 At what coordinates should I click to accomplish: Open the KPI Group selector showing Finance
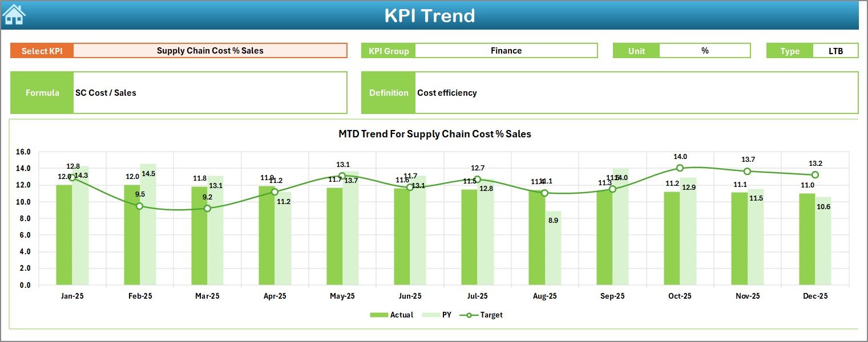[507, 51]
